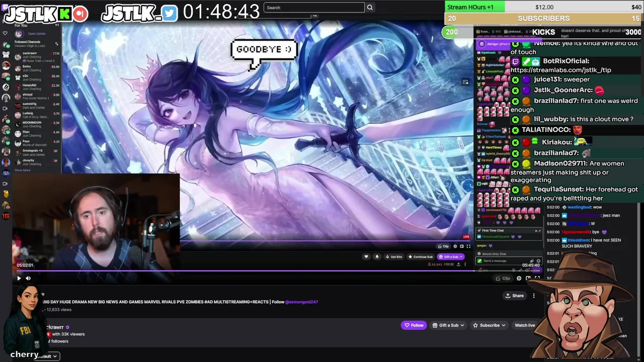This screenshot has width=644, height=362.
Task: Open the inner stream three-dot menu
Action: [465, 264]
